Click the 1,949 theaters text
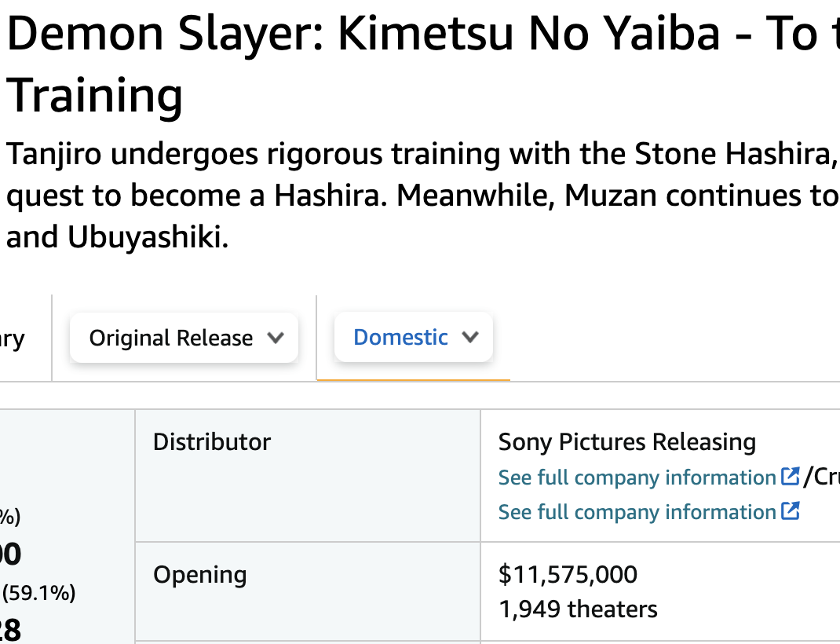The height and width of the screenshot is (644, 840). [578, 609]
